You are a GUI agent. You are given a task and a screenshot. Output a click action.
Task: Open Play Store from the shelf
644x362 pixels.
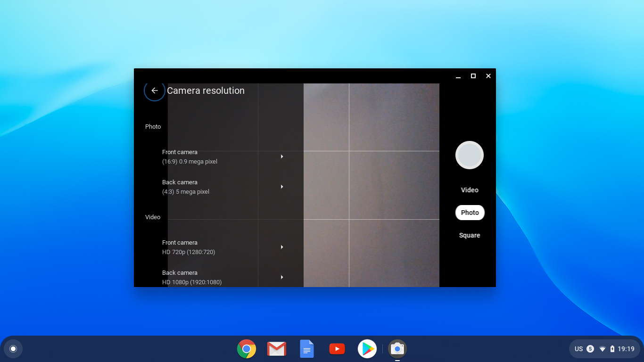point(367,349)
